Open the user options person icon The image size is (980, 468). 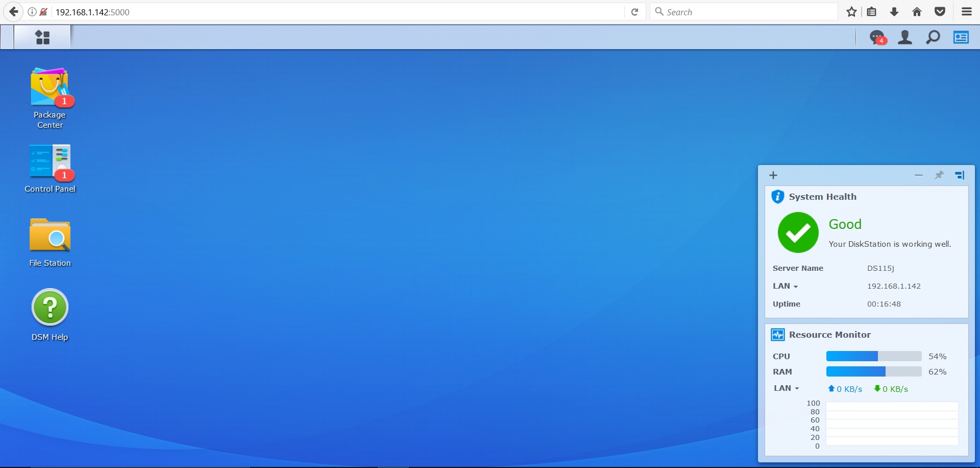pos(905,37)
